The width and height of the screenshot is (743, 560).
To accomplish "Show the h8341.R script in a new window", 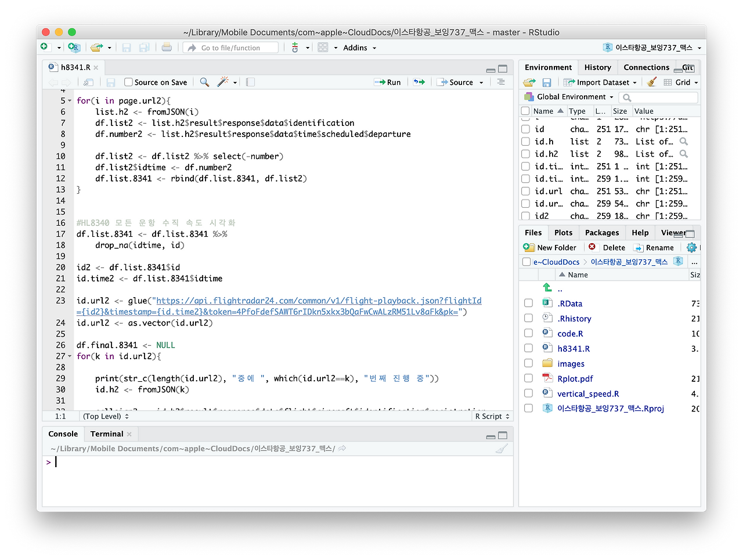I will tap(88, 82).
